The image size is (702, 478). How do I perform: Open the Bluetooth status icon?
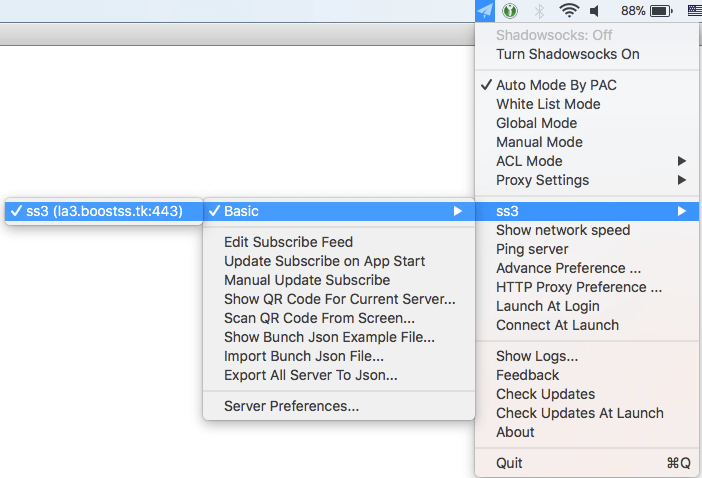539,11
